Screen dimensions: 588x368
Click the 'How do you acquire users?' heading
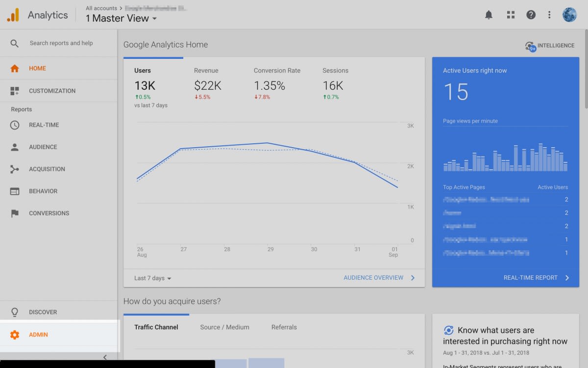click(172, 301)
